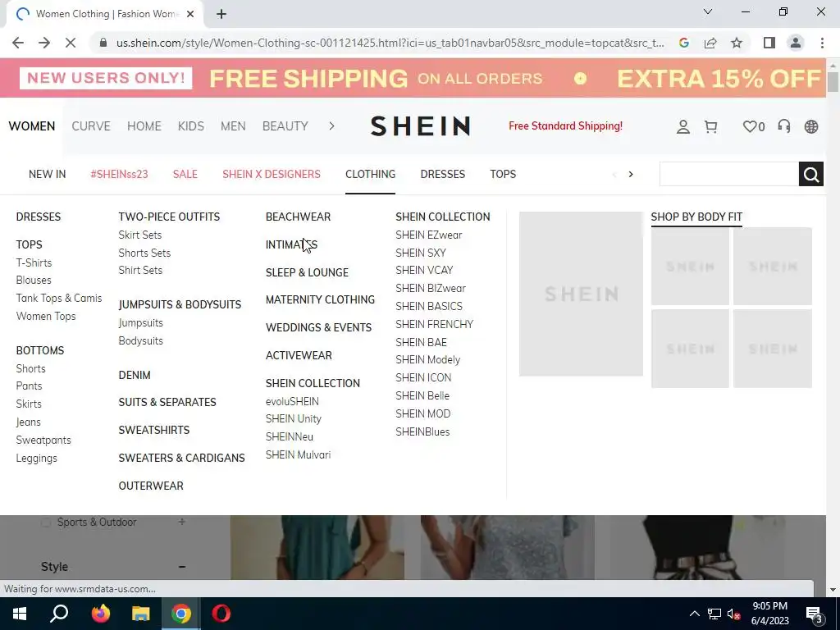Click the Google icon in address bar
The height and width of the screenshot is (630, 840).
683,43
